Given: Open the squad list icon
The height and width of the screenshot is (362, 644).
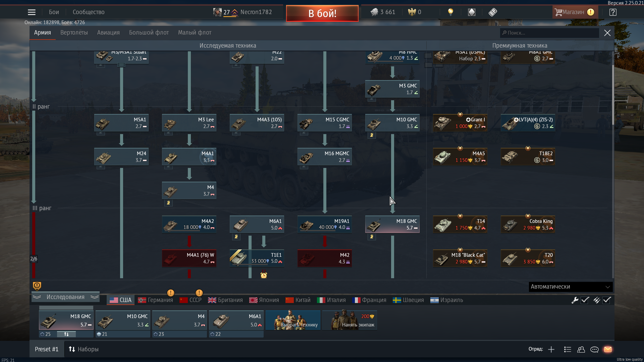Looking at the screenshot, I should point(568,350).
